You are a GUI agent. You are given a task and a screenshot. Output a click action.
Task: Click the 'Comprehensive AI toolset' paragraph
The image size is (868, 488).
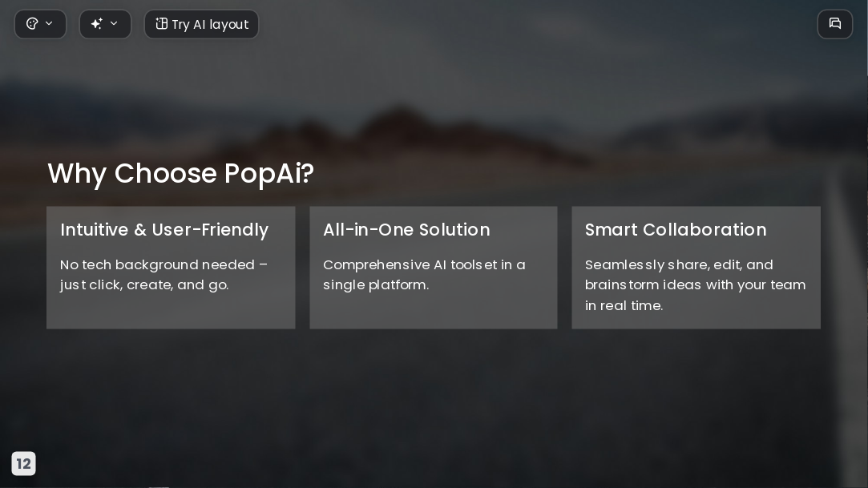tap(424, 274)
